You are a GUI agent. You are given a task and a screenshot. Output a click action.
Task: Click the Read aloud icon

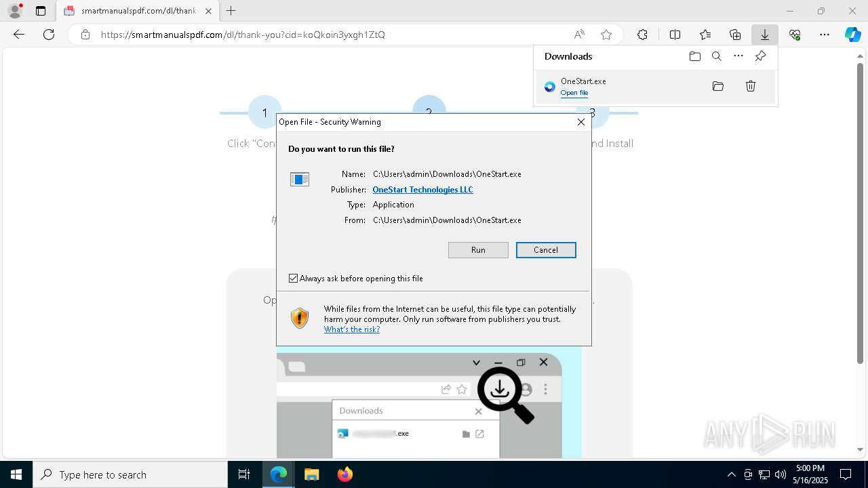579,35
